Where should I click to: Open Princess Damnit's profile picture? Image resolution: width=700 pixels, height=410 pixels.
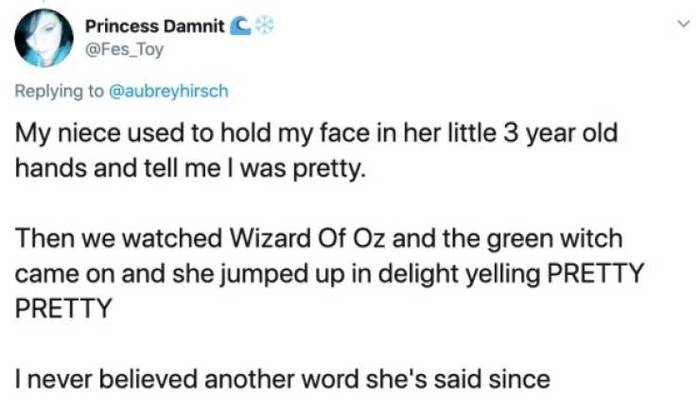pyautogui.click(x=42, y=38)
